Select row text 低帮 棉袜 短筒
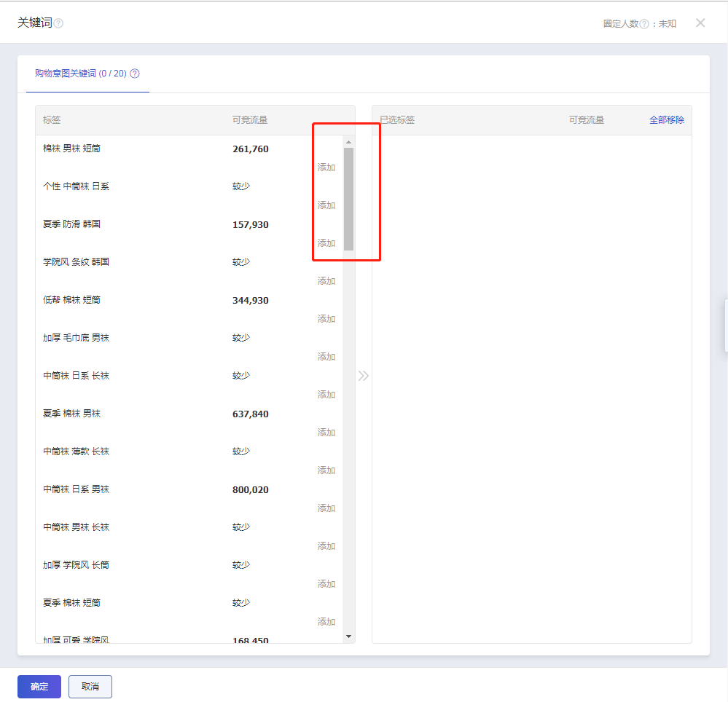 coord(71,300)
